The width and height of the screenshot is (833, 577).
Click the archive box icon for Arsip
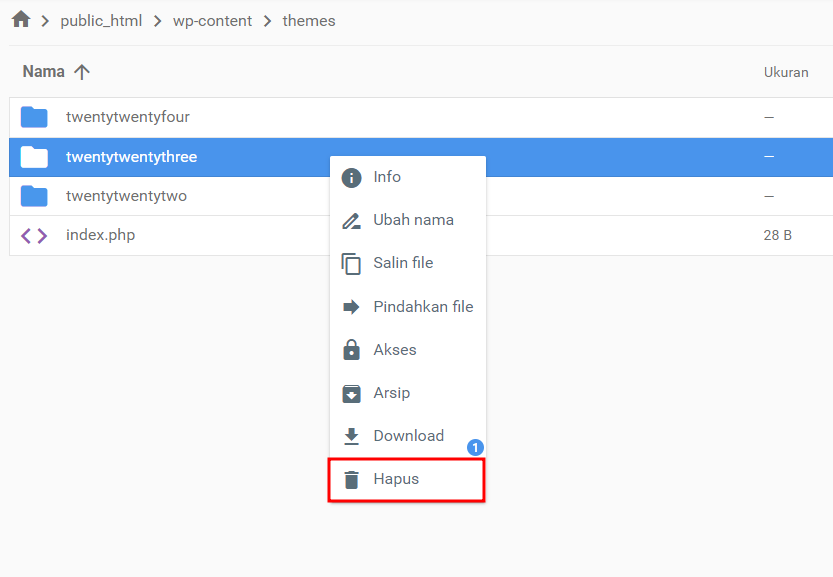351,392
